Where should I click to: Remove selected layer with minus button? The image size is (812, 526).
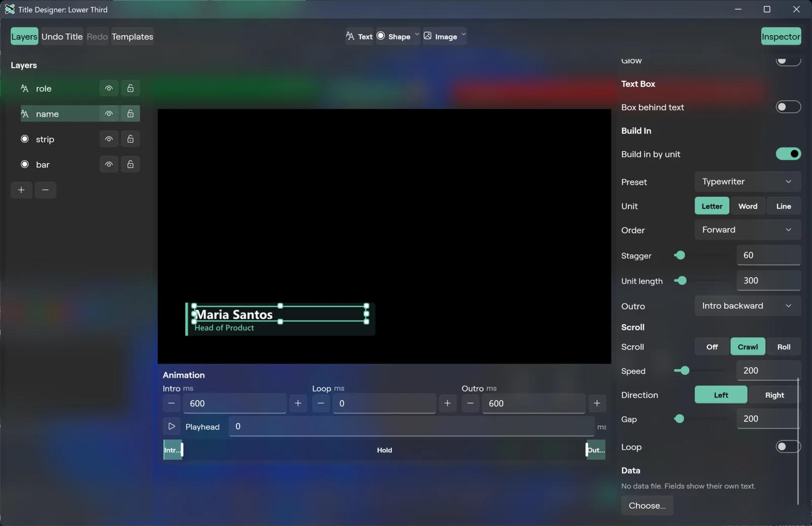pyautogui.click(x=45, y=190)
